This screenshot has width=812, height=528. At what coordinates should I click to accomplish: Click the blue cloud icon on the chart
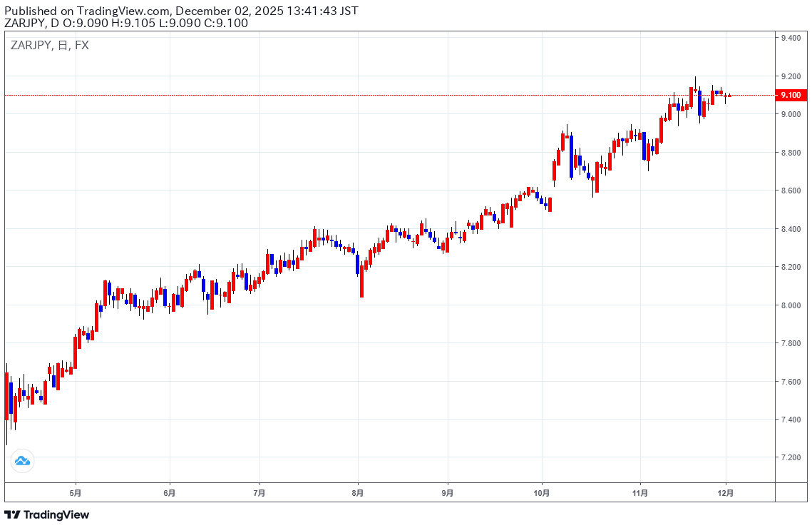(x=22, y=461)
